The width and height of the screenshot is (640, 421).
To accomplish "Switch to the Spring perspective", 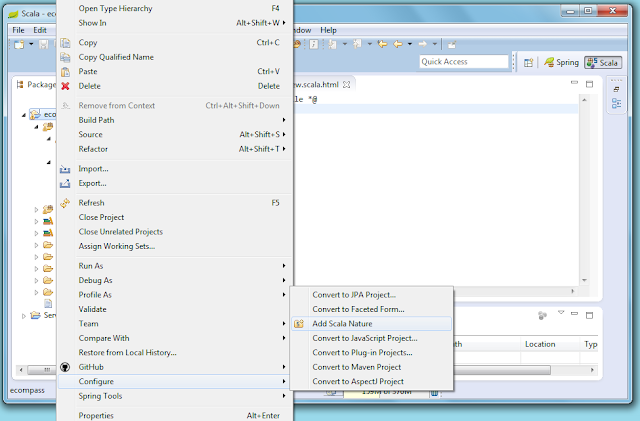I will (561, 62).
